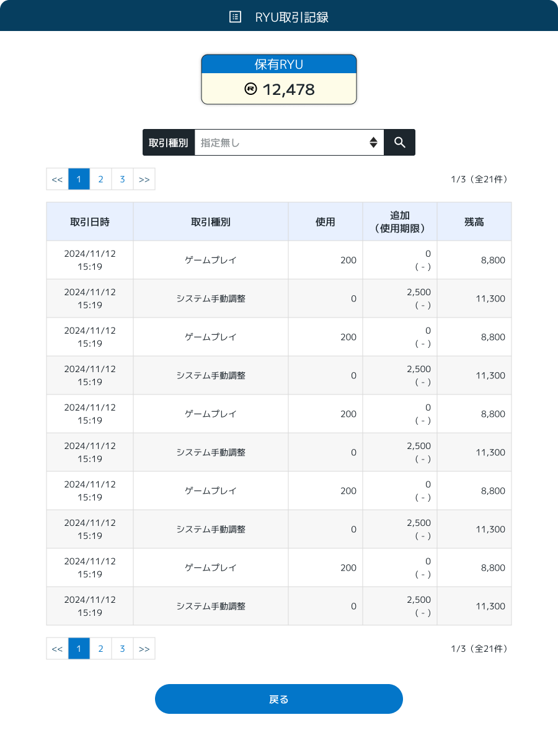Go to page 3 in bottom pagination
The height and width of the screenshot is (756, 558).
[x=122, y=649]
